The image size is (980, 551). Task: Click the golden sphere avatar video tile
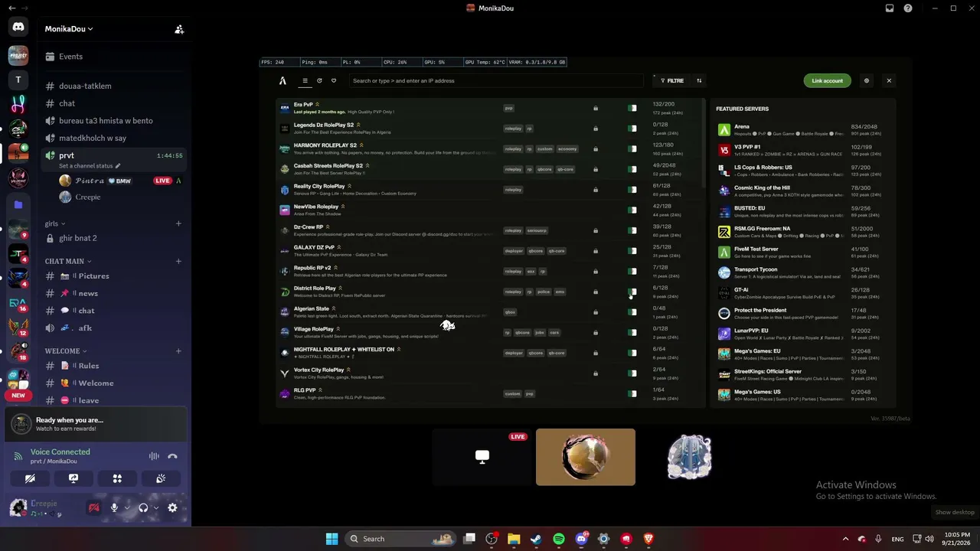coord(586,457)
